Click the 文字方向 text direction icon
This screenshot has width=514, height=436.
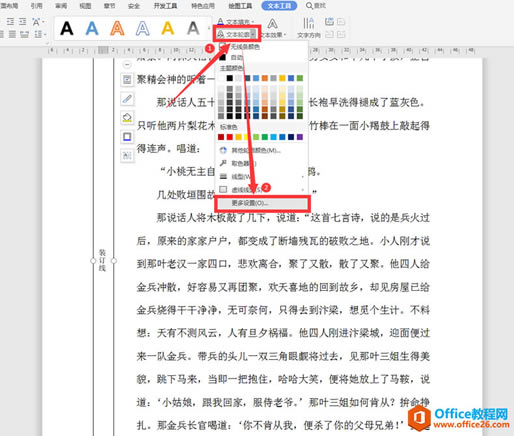pos(309,23)
